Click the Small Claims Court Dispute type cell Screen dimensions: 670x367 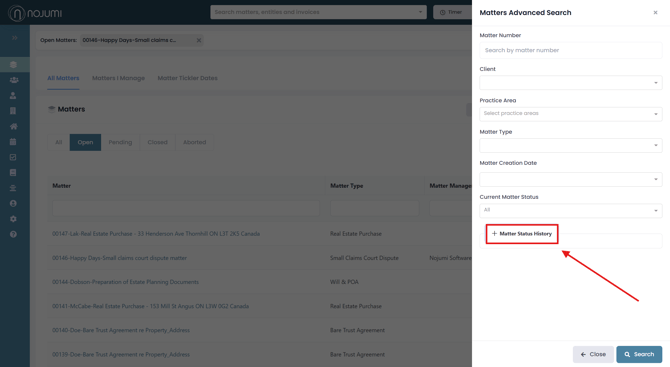click(x=364, y=258)
